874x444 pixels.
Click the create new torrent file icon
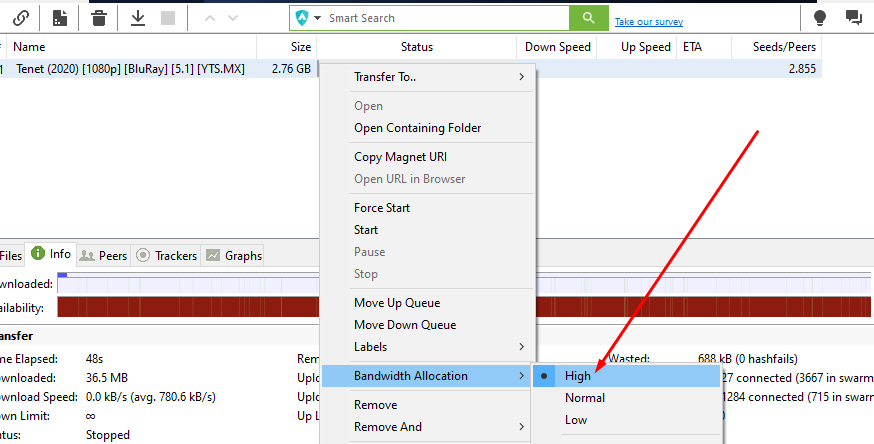(60, 18)
